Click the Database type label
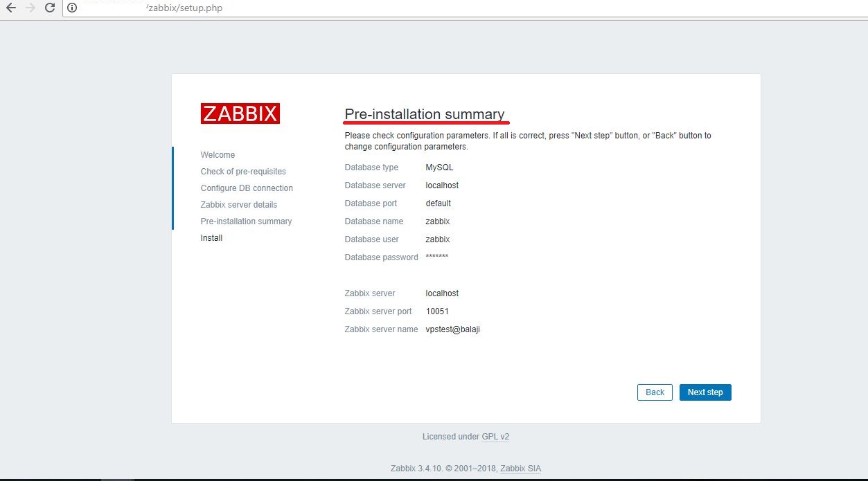868x481 pixels. click(371, 167)
